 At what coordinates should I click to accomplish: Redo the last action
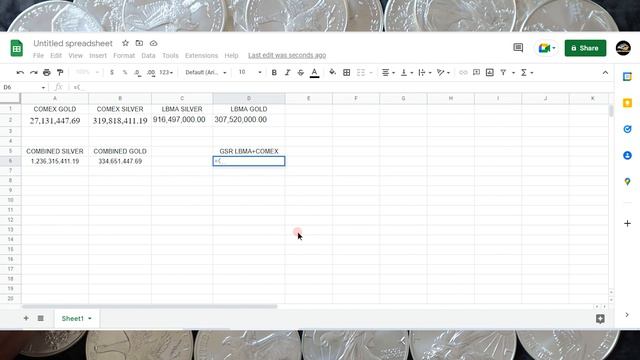(33, 73)
